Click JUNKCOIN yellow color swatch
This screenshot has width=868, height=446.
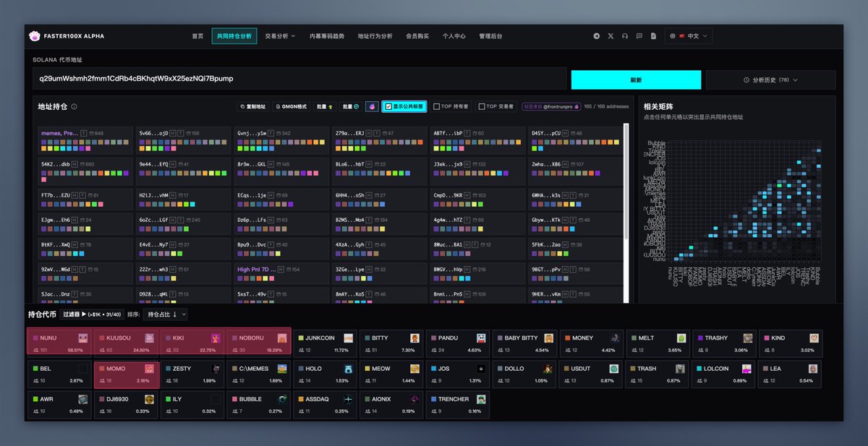pos(300,338)
